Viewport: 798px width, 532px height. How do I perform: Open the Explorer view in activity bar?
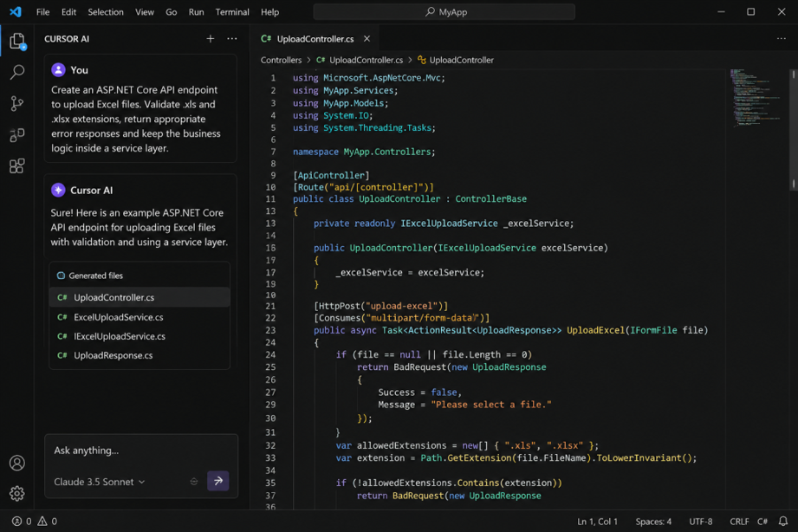tap(17, 42)
